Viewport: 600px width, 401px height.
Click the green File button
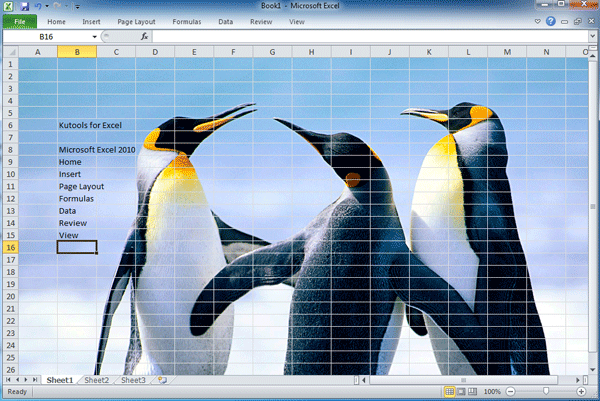[x=19, y=20]
